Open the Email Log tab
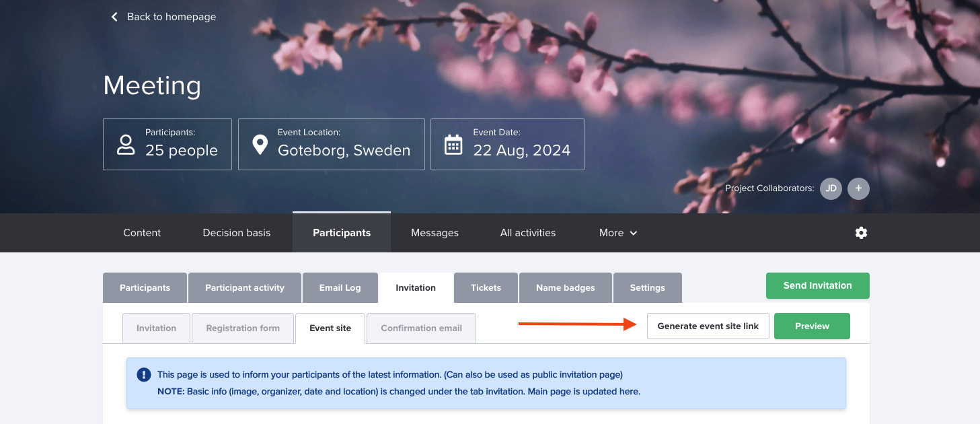The width and height of the screenshot is (980, 424). [340, 288]
